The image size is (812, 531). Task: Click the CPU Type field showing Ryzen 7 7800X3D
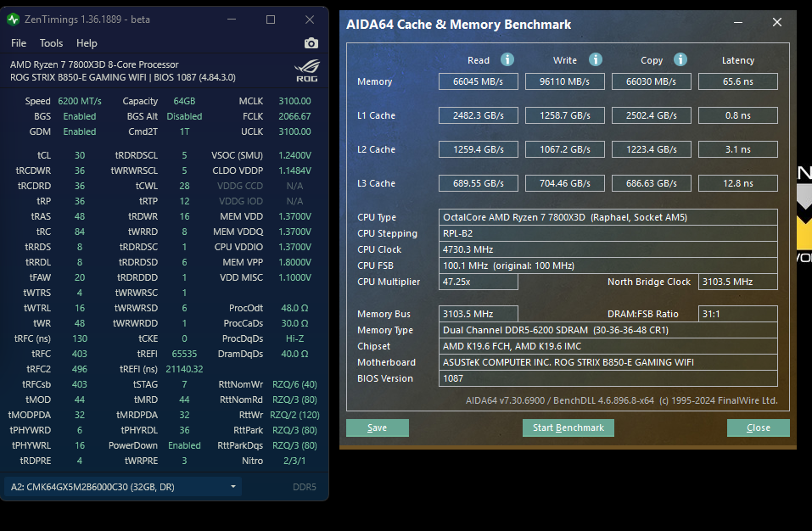(608, 217)
